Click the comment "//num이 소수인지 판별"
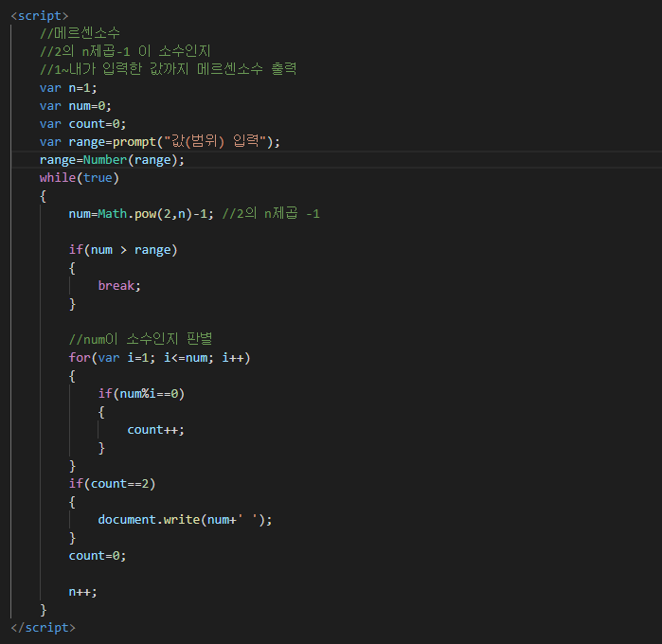This screenshot has height=644, width=662. 140,339
